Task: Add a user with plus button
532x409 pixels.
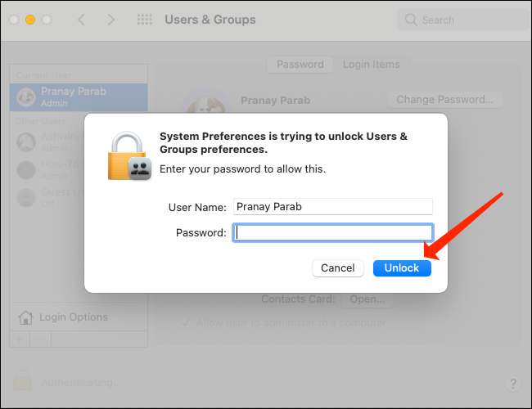Action: (x=20, y=339)
